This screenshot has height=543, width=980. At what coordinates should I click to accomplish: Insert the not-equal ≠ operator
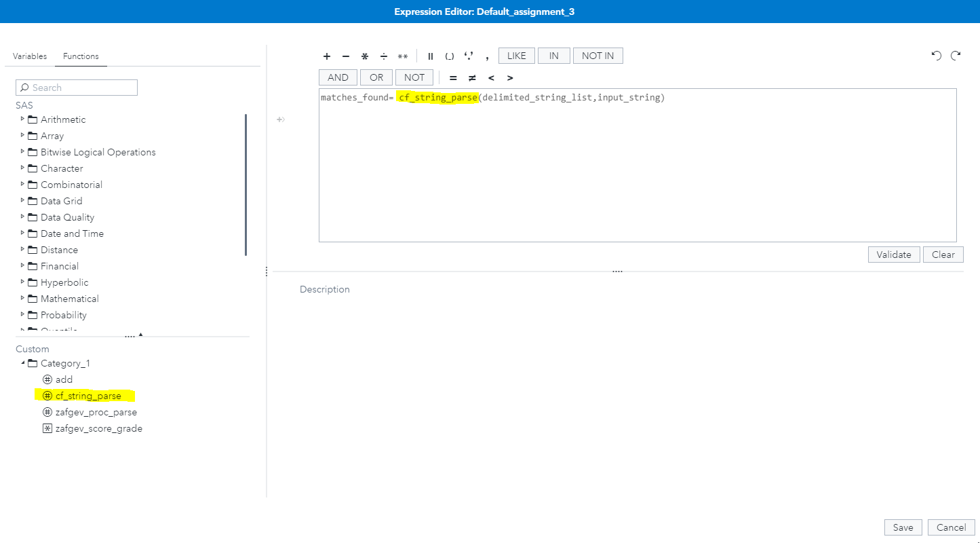[471, 77]
